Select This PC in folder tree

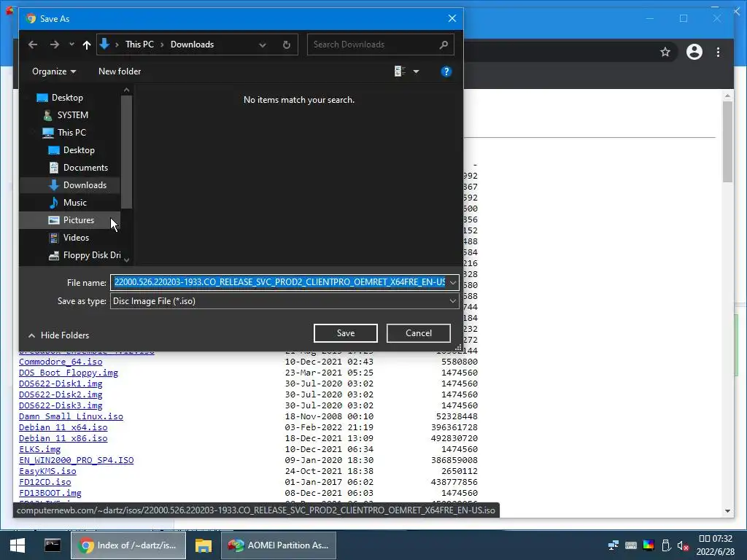[71, 133]
